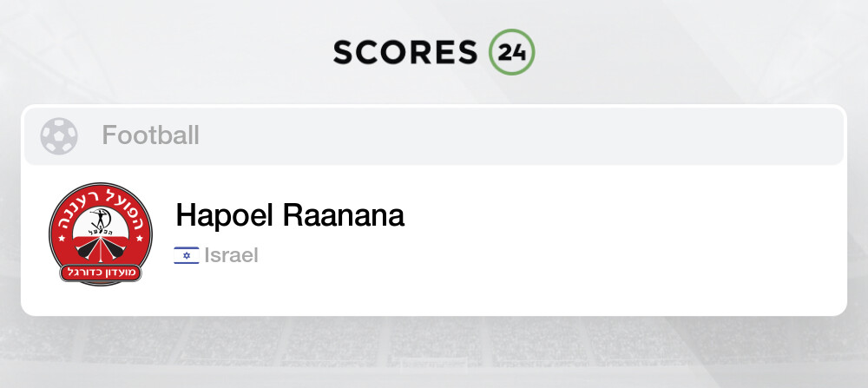Image resolution: width=868 pixels, height=388 pixels.
Task: Click the Star of David on the flag
Action: tap(186, 255)
